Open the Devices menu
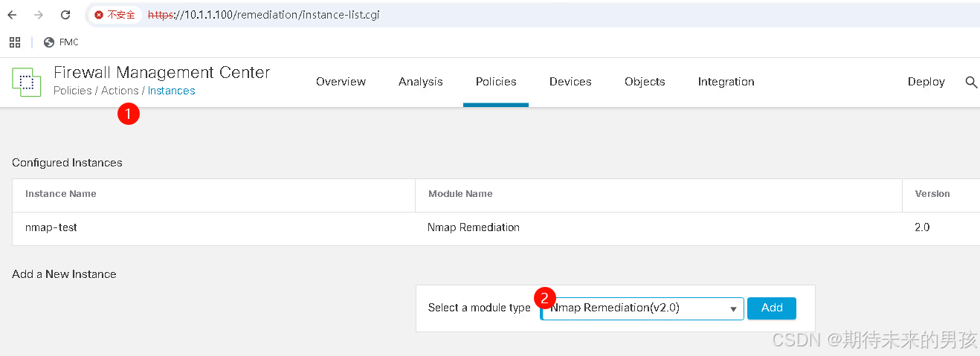Image resolution: width=980 pixels, height=356 pixels. pos(570,82)
